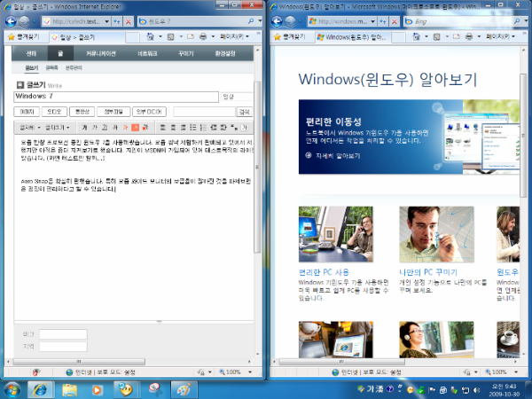Align text right in the editor toolbar

click(x=184, y=127)
